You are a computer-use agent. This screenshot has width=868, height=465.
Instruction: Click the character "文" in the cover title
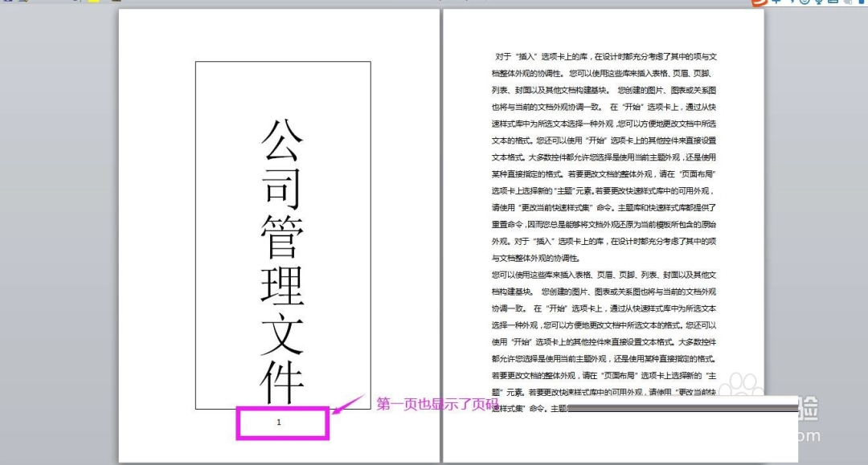tap(282, 333)
